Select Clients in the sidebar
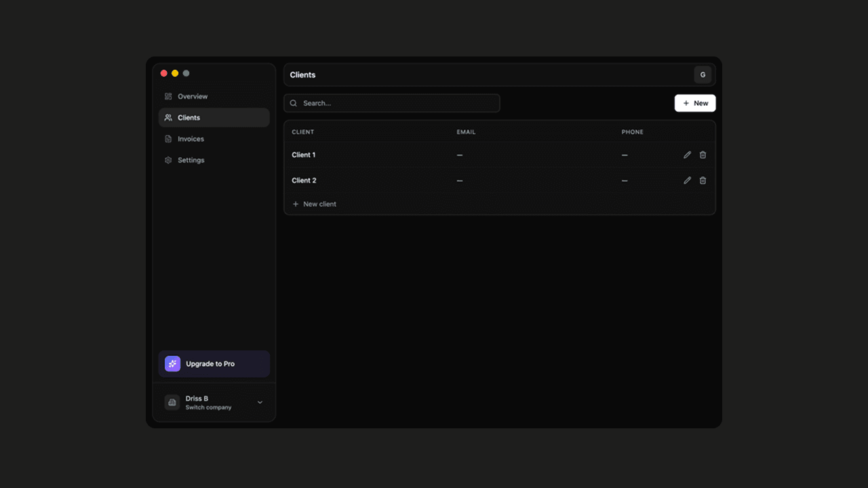This screenshot has width=868, height=488. (189, 118)
